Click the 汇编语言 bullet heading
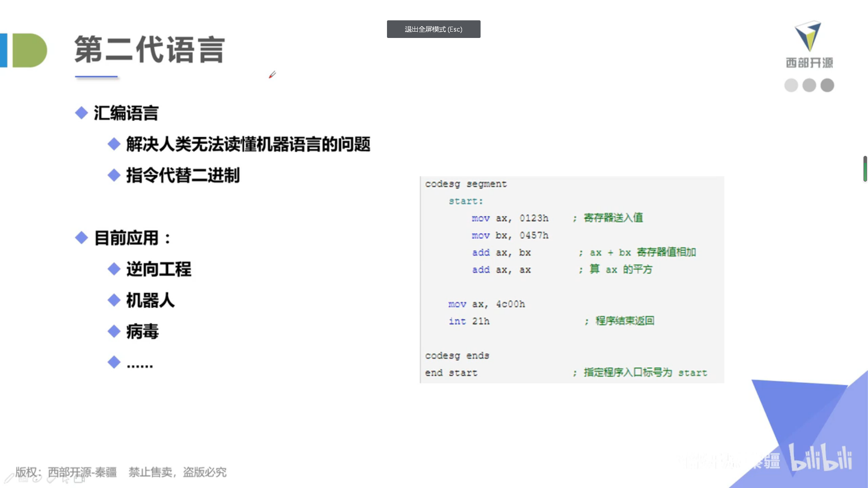The width and height of the screenshot is (868, 488). tap(126, 113)
